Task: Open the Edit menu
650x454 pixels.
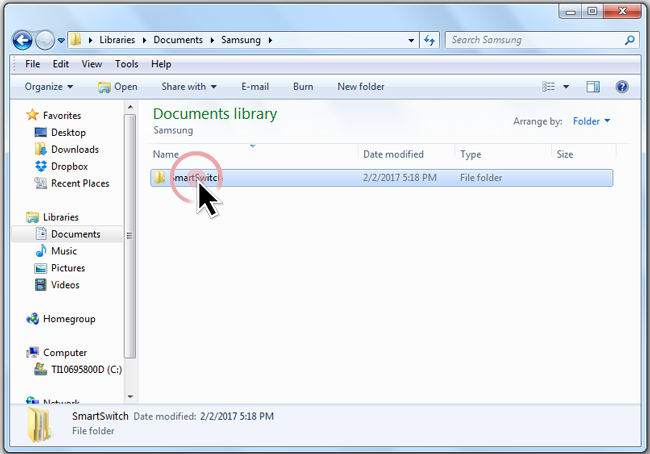Action: (61, 64)
